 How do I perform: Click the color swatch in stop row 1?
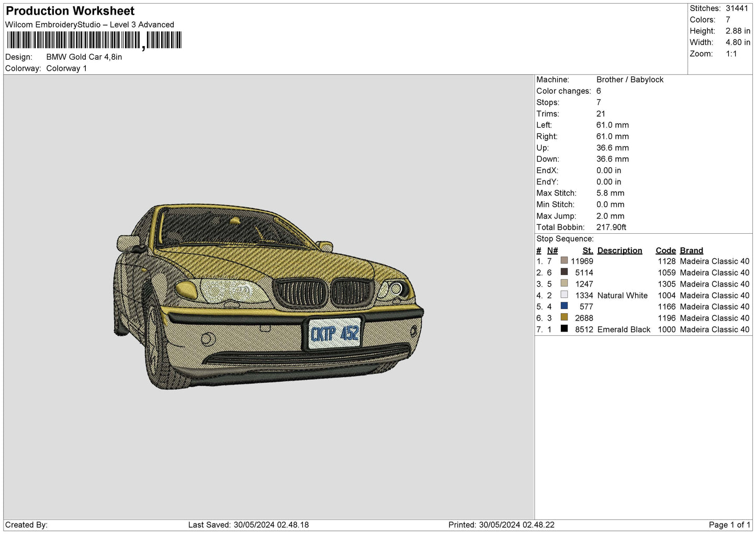pos(564,260)
